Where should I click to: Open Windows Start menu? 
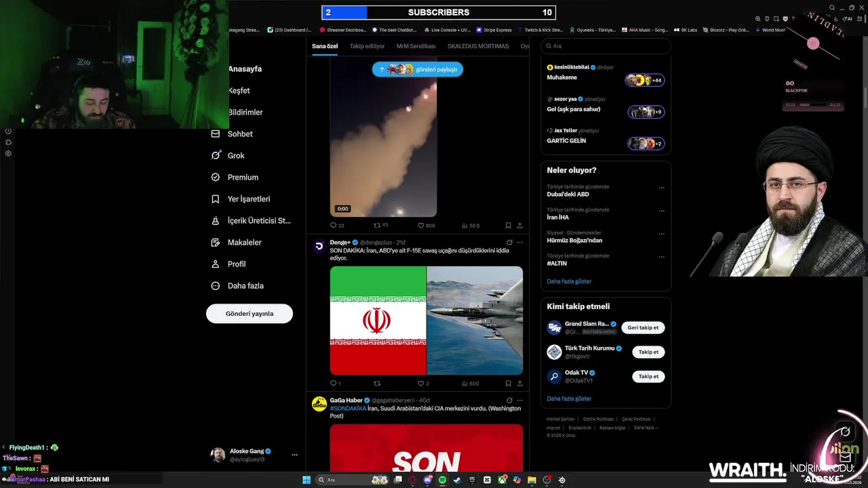307,480
